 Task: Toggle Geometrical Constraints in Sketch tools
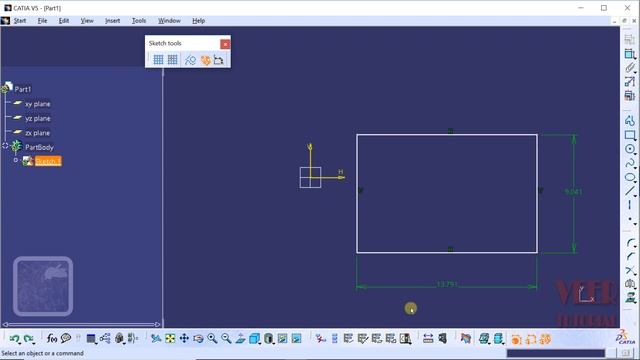[x=205, y=60]
